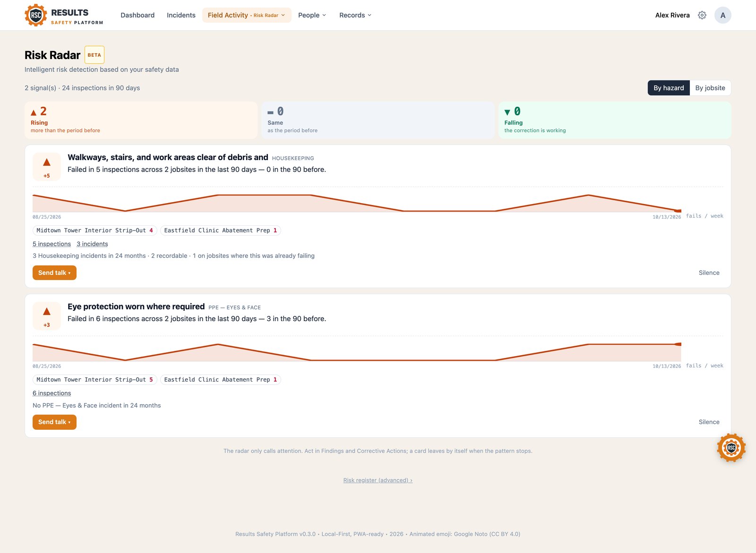Silence the Walkways housekeeping signal
The image size is (756, 553).
[x=709, y=272]
